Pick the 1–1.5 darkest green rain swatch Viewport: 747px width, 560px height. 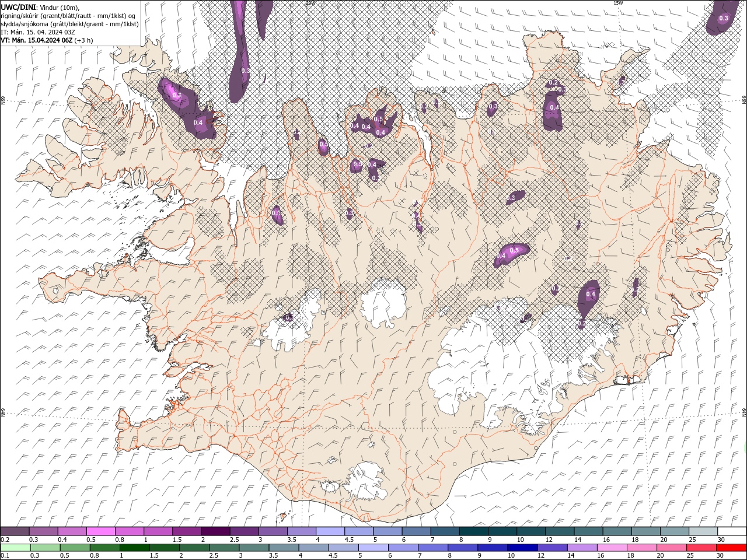click(134, 548)
